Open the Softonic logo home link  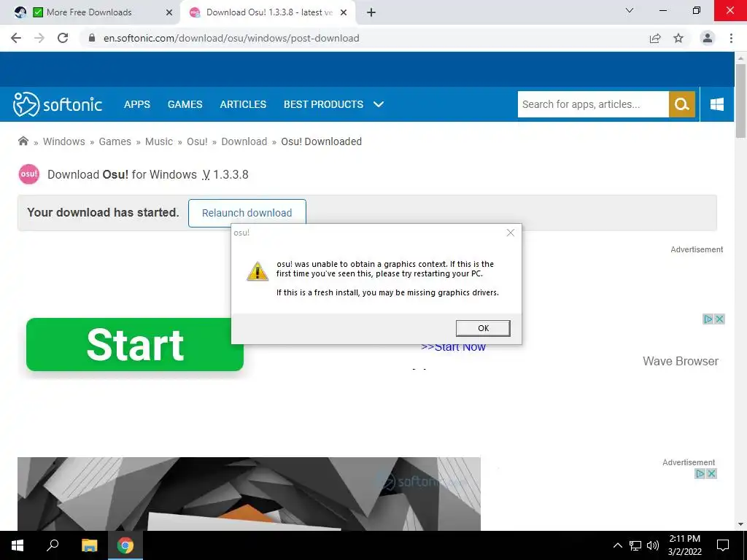pyautogui.click(x=58, y=104)
